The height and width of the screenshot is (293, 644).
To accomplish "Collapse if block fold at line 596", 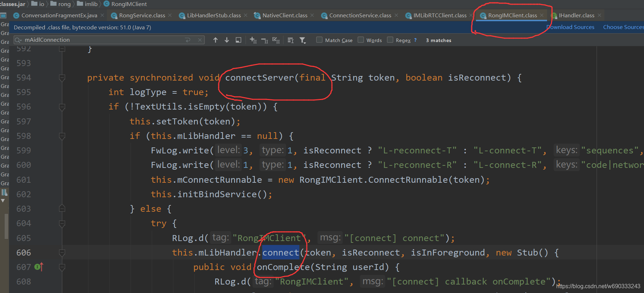I will point(62,107).
